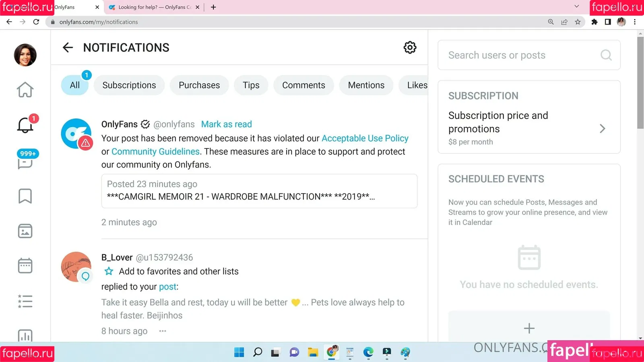Toggle the browser side panel icon
The image size is (644, 362).
coord(608,22)
